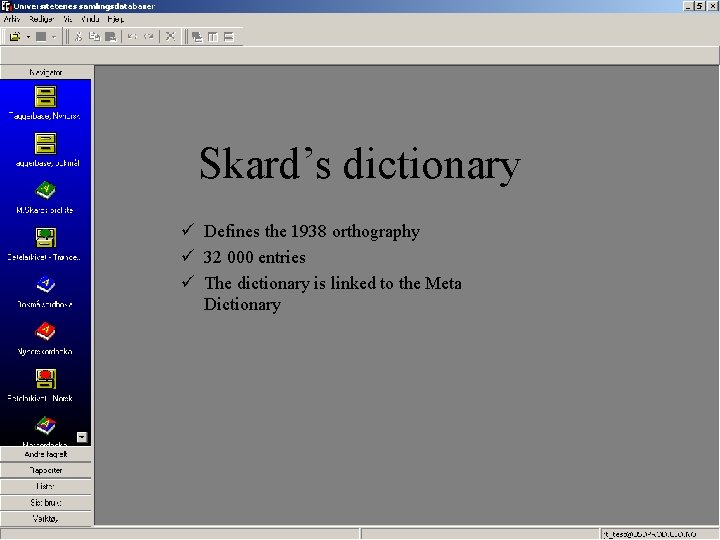Image resolution: width=720 pixels, height=540 pixels.
Task: Click the '32 000 entries' line
Action: click(254, 257)
